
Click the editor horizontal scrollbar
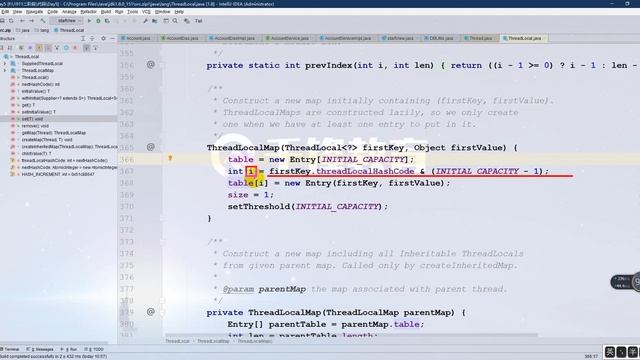tap(351, 336)
